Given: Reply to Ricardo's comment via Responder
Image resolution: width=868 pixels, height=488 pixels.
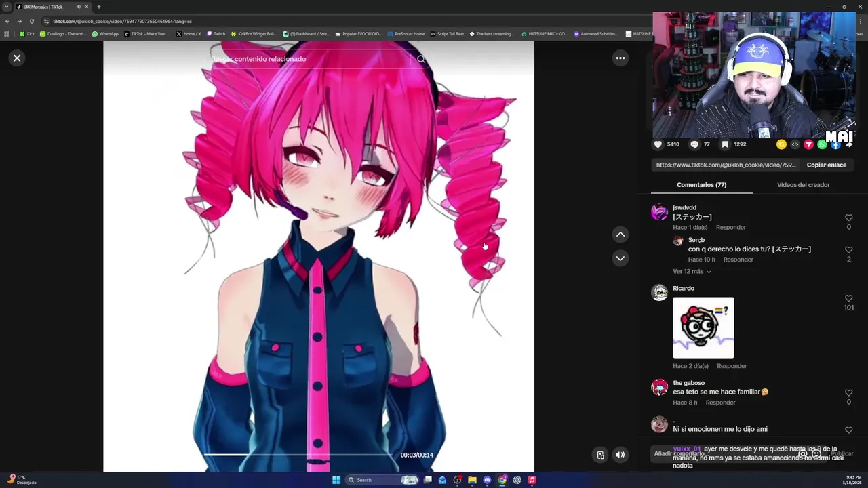Looking at the screenshot, I should (732, 366).
